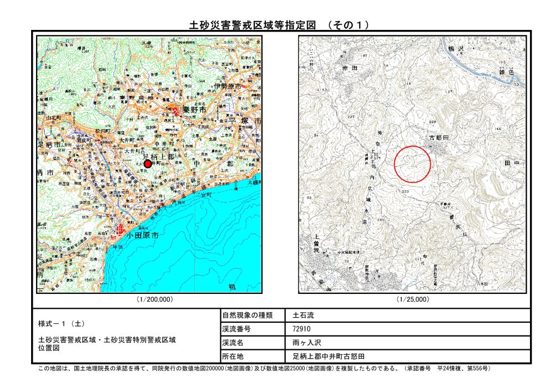555x392 pixels.
Task: Click the 1/25,000 scale label
Action: 412,299
